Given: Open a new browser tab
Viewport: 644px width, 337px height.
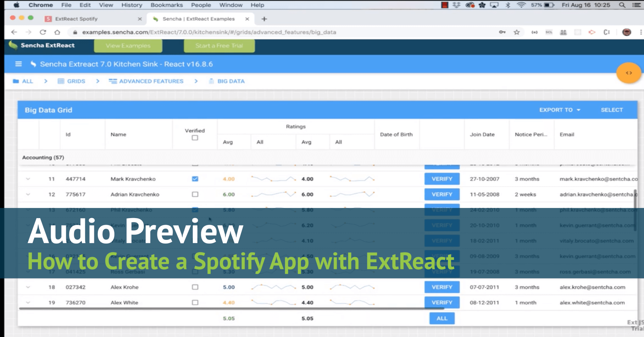Looking at the screenshot, I should (264, 19).
